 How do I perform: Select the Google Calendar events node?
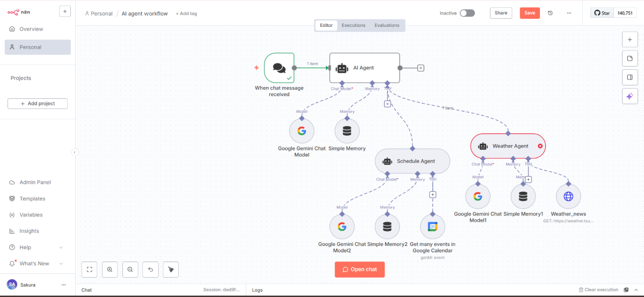point(433,227)
